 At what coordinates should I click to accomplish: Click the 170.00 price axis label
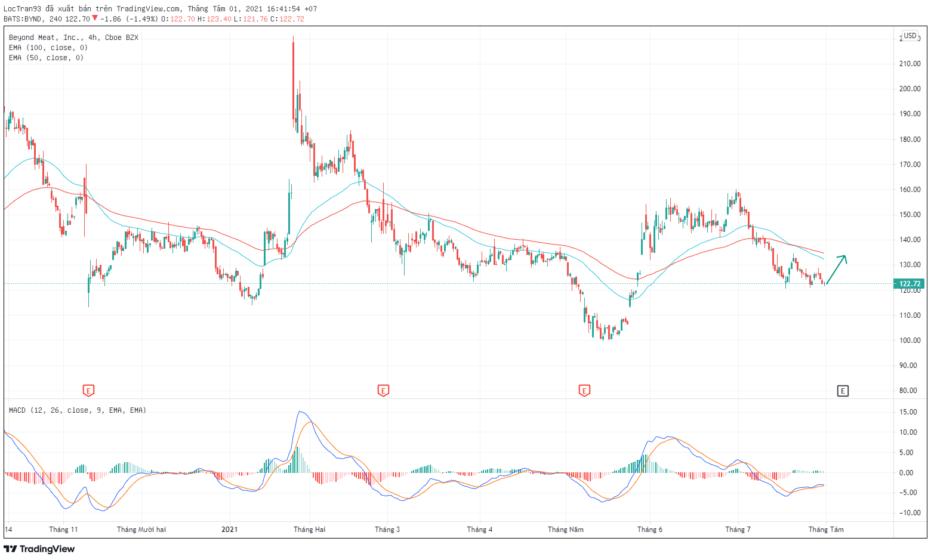tap(910, 165)
